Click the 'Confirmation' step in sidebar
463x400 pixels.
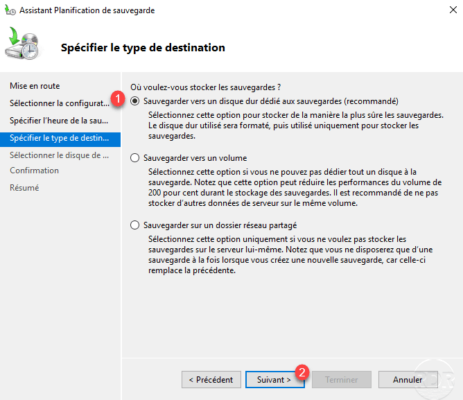(34, 170)
